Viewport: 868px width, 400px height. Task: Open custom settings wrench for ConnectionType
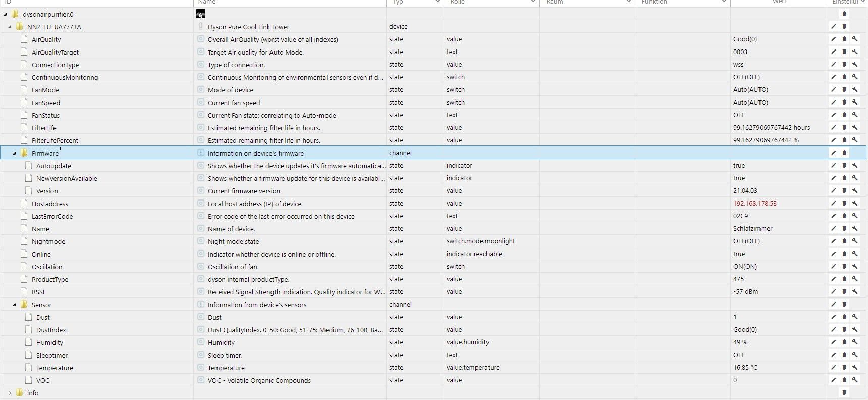[855, 65]
